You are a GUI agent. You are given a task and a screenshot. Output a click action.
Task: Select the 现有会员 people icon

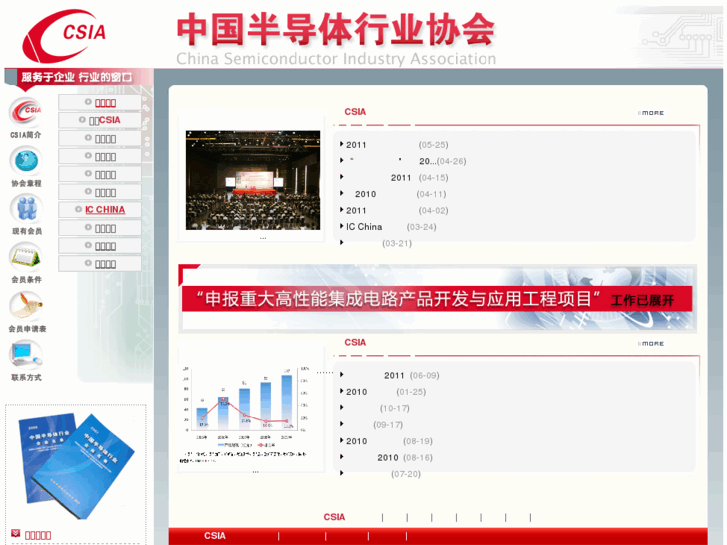pos(26,209)
